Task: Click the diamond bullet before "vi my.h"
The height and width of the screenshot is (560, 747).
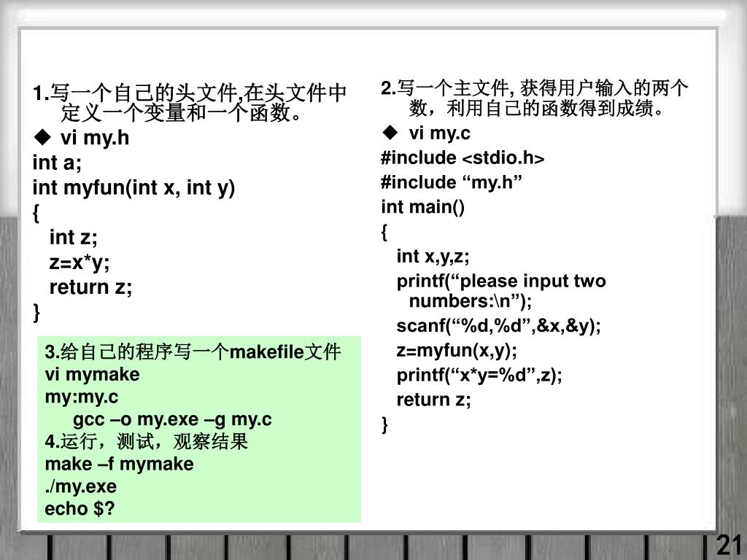Action: (42, 138)
